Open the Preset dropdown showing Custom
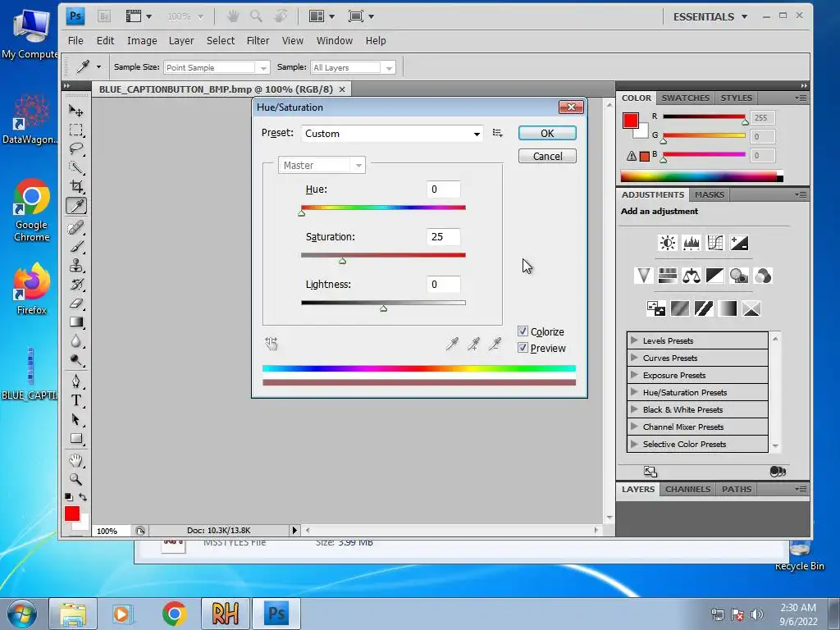 click(x=391, y=134)
